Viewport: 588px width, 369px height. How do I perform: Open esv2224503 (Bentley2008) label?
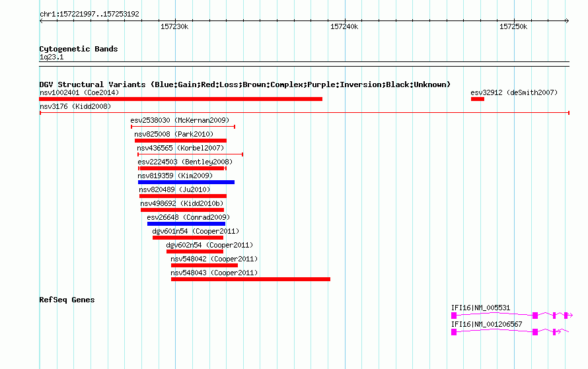click(185, 162)
